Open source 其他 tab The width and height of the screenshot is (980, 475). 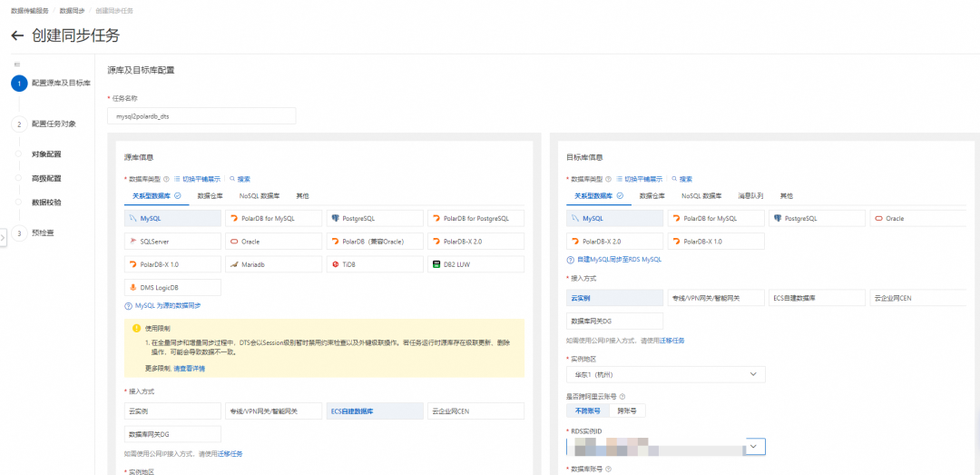(302, 196)
